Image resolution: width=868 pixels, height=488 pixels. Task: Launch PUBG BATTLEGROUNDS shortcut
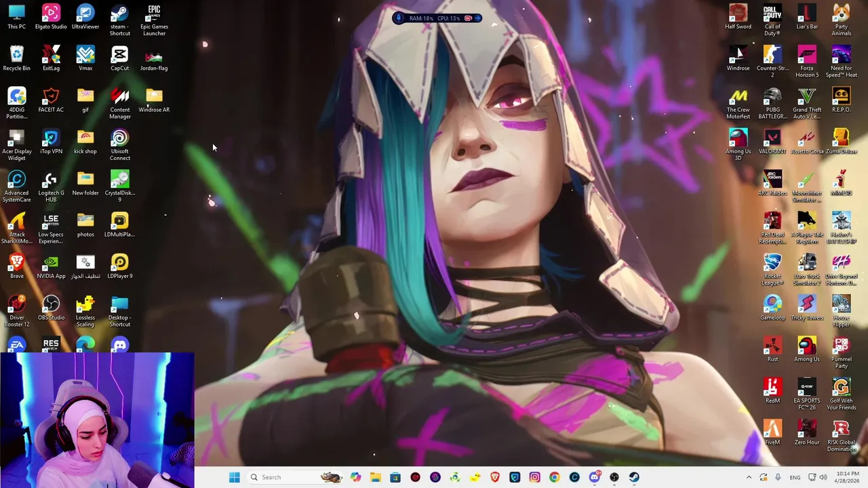[x=772, y=104]
